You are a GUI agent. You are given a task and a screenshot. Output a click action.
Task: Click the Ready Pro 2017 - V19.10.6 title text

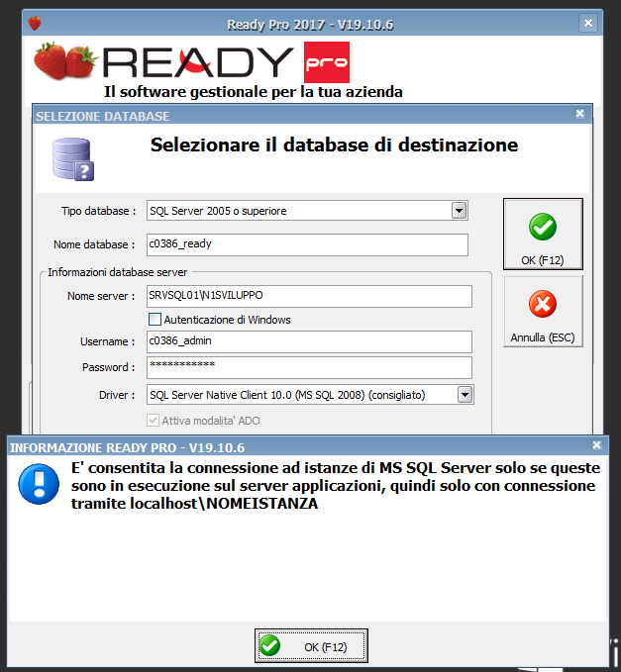coord(310,25)
